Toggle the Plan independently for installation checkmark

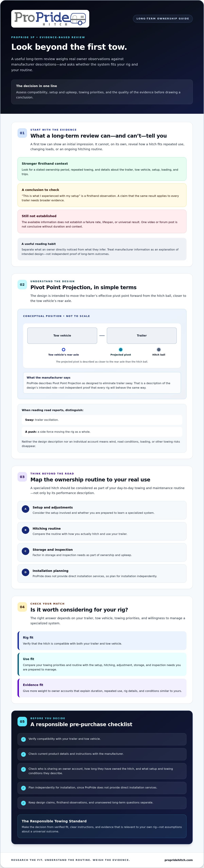23,788
